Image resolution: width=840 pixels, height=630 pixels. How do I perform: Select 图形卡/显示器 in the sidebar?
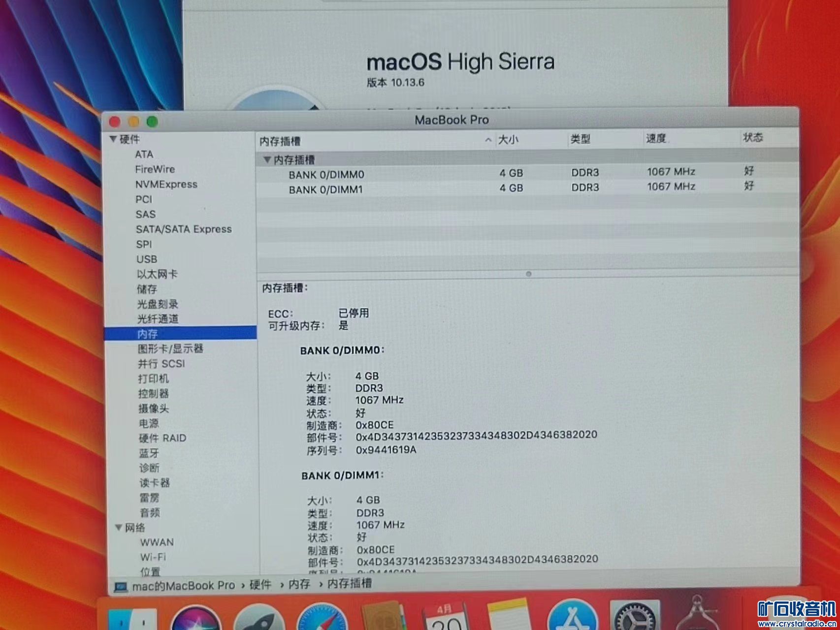pos(170,349)
